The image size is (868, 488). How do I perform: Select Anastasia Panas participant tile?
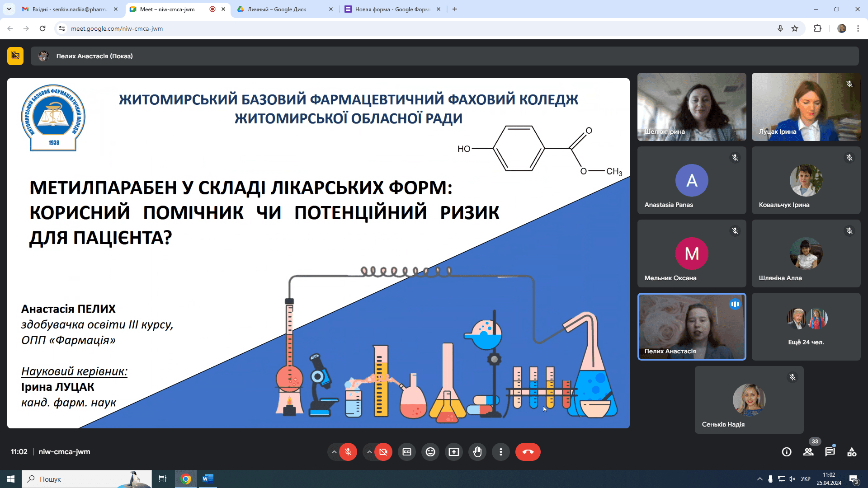coord(692,180)
